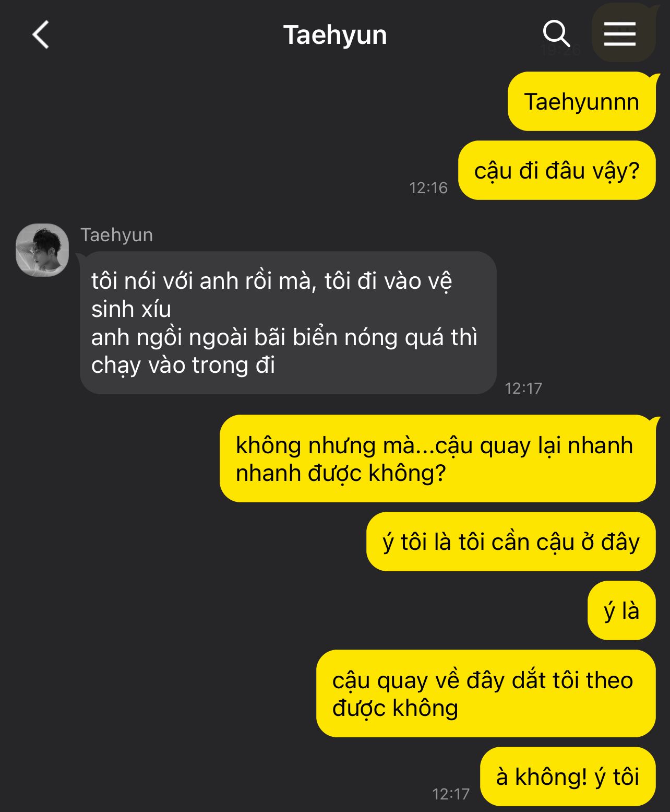Tap the 12:17 timestamp beside gray bubble

[523, 388]
